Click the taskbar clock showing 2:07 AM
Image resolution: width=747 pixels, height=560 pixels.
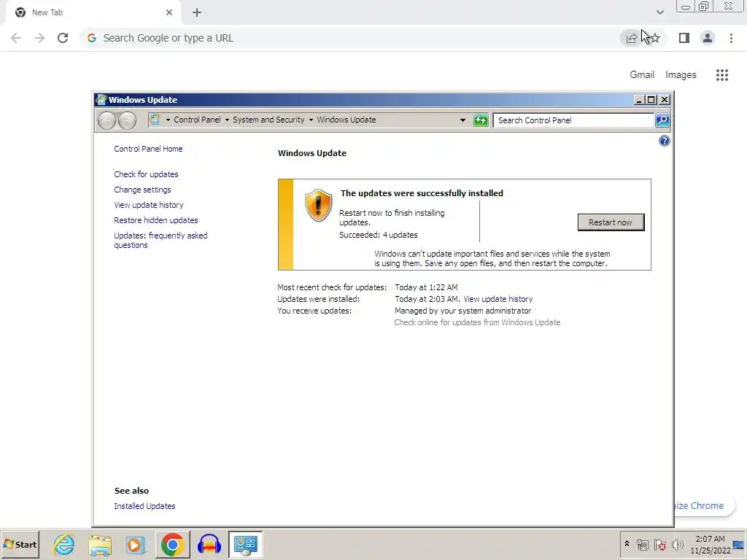[x=711, y=544]
